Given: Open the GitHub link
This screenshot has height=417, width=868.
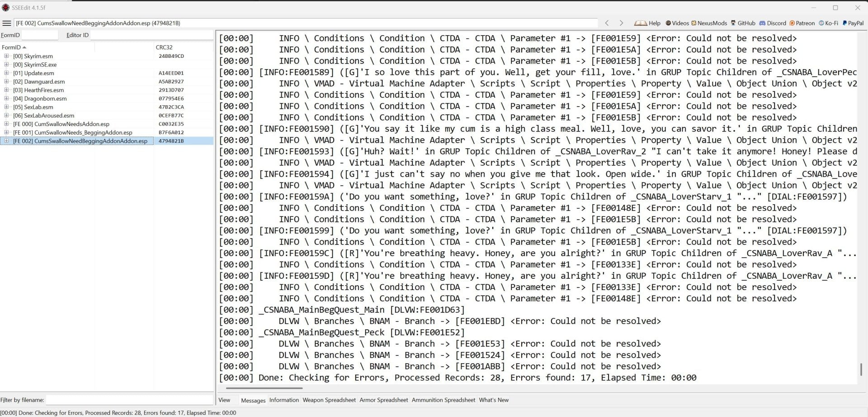Looking at the screenshot, I should (x=743, y=23).
